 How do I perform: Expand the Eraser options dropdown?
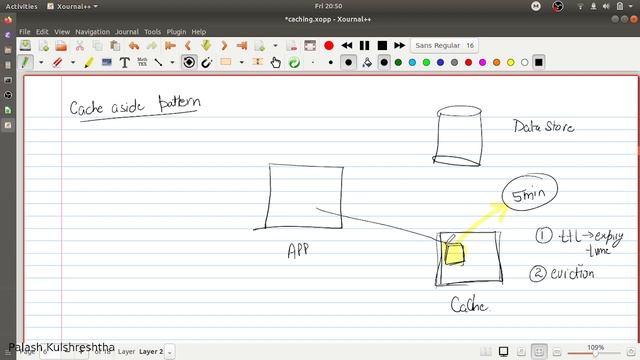click(x=73, y=62)
